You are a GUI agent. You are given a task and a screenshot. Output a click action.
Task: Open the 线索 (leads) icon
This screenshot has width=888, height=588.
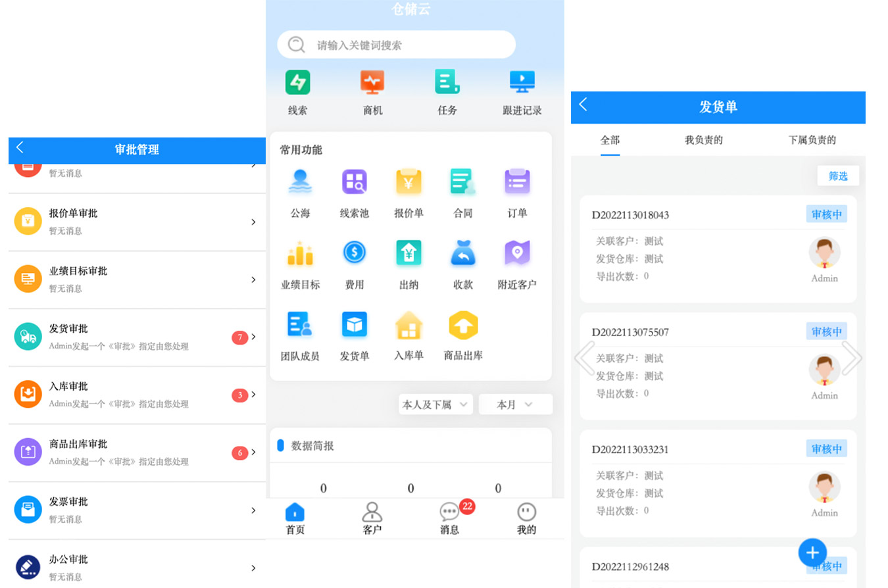point(297,83)
